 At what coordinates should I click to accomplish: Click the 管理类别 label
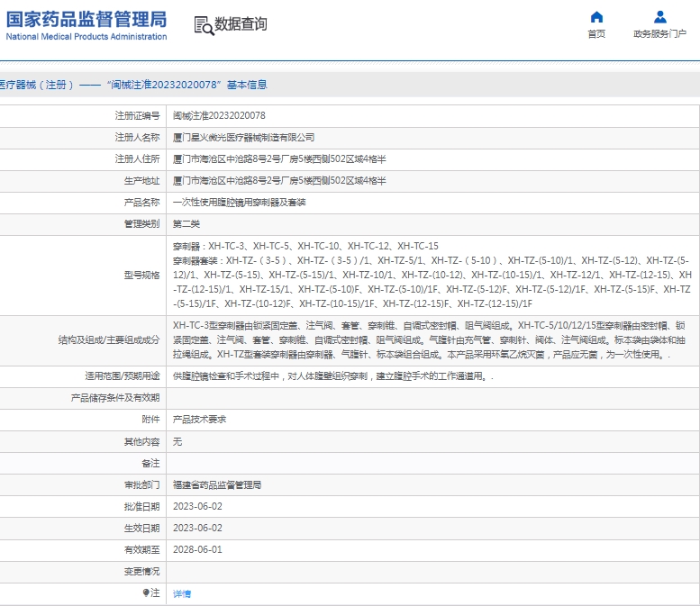(x=141, y=224)
